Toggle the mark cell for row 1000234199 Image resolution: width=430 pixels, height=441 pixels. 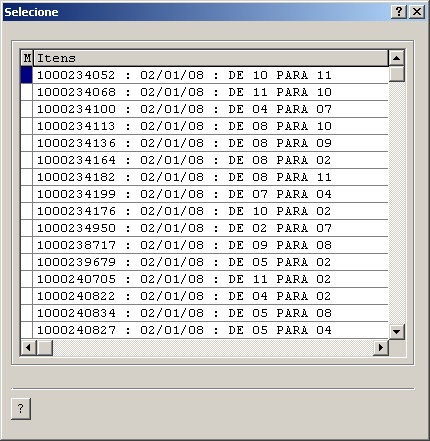[x=27, y=194]
